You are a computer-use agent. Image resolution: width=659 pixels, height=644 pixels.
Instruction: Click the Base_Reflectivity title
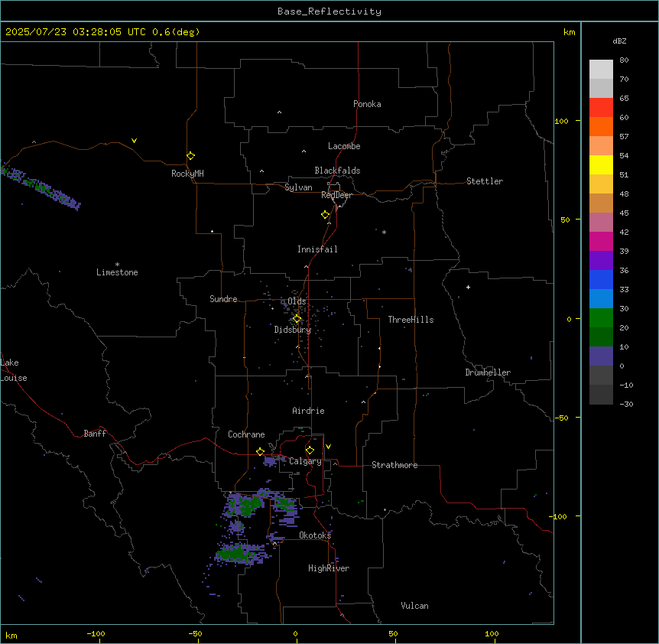[329, 11]
